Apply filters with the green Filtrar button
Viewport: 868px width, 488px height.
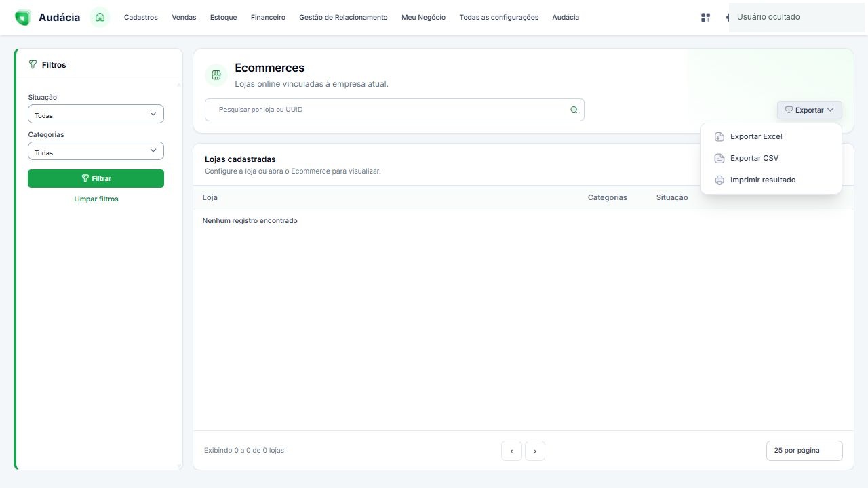pyautogui.click(x=96, y=178)
